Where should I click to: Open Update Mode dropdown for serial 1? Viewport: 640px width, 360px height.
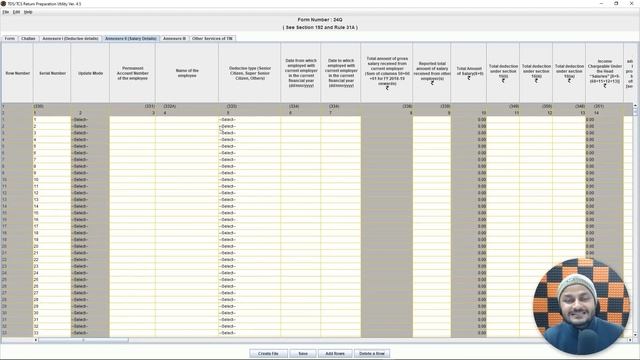pos(90,120)
